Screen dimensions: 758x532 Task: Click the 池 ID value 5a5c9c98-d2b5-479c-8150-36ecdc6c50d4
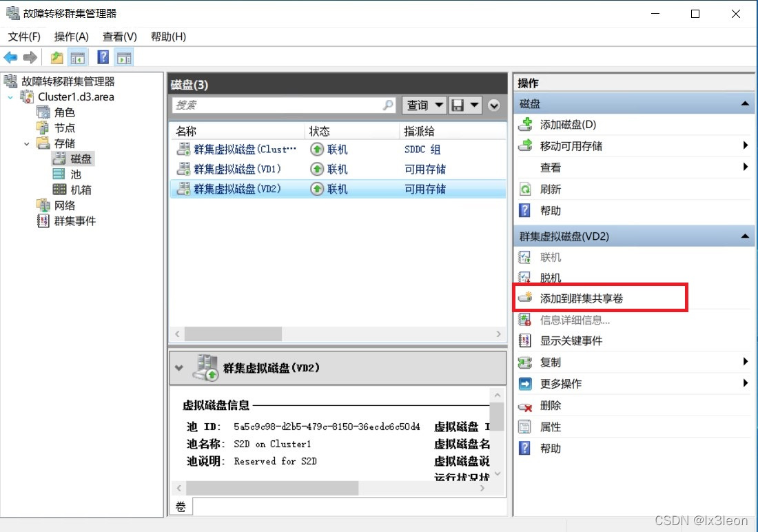(x=327, y=427)
